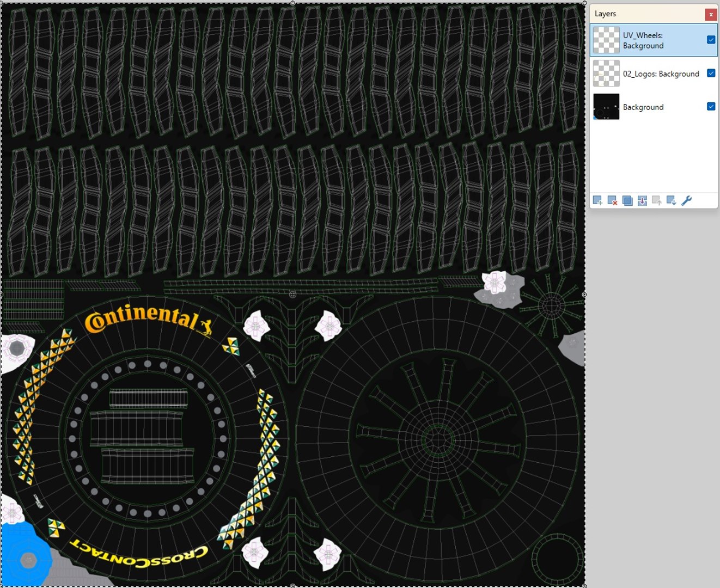The image size is (720, 588).
Task: Delete the selected layer
Action: [x=612, y=201]
